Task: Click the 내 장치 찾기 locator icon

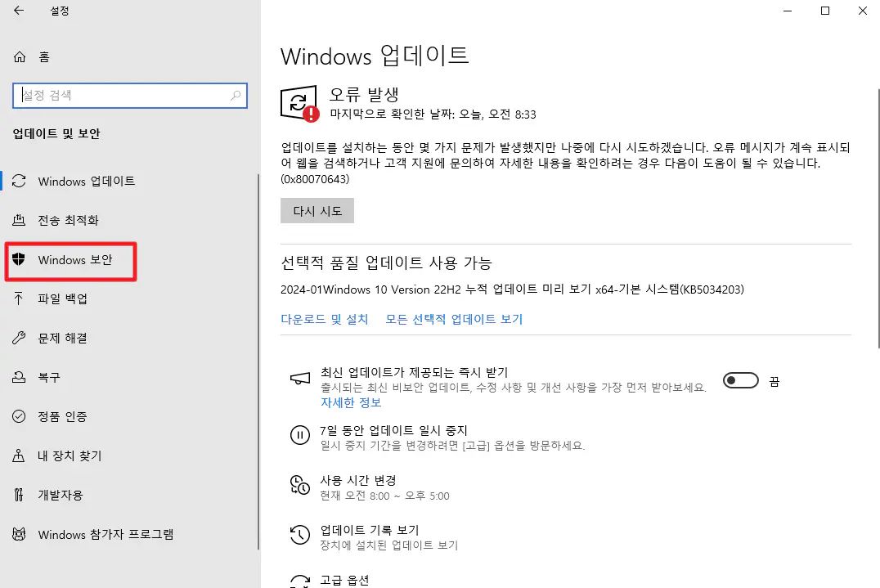Action: coord(19,456)
